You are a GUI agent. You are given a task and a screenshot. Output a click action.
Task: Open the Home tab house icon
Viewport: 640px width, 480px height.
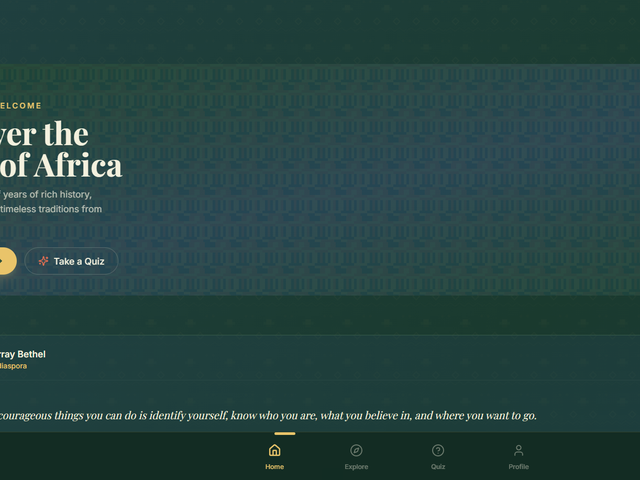click(274, 450)
